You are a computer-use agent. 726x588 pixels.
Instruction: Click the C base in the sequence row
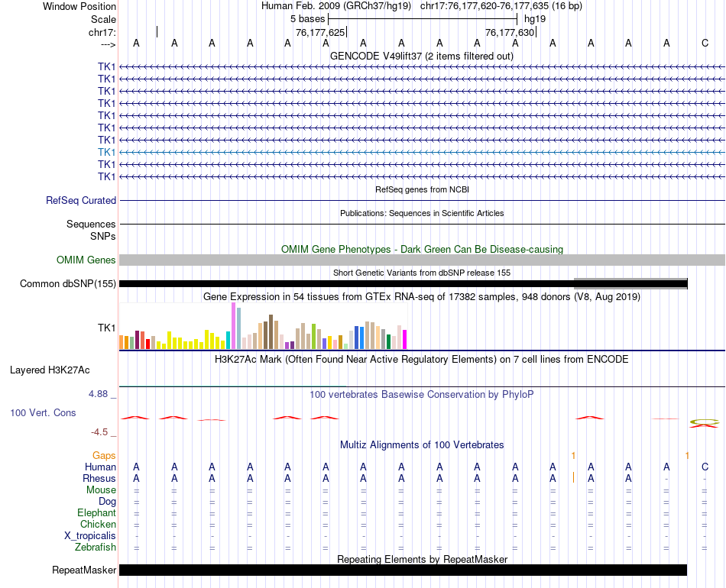[705, 43]
